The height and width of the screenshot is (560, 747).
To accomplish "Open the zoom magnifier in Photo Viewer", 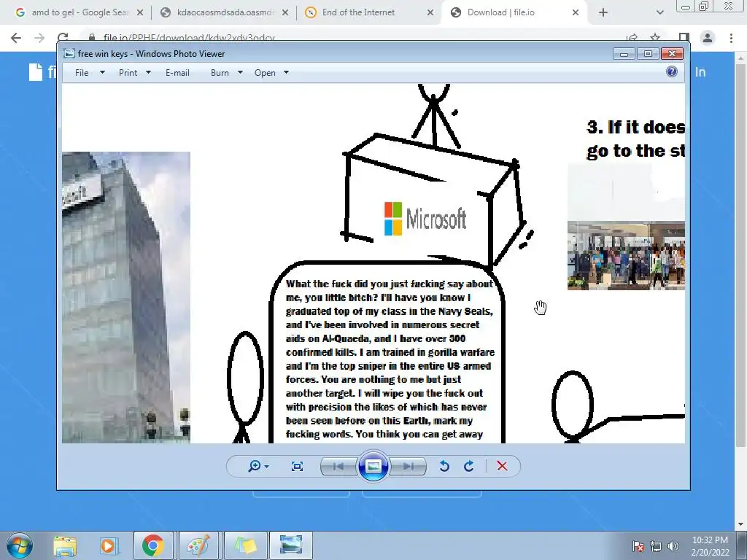I will click(255, 466).
